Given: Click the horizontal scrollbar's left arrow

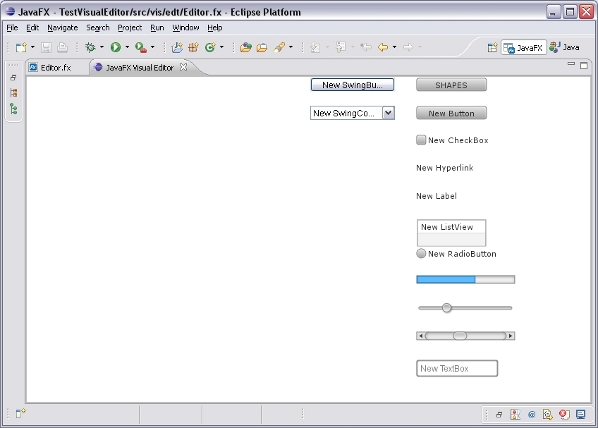Looking at the screenshot, I should coord(420,336).
